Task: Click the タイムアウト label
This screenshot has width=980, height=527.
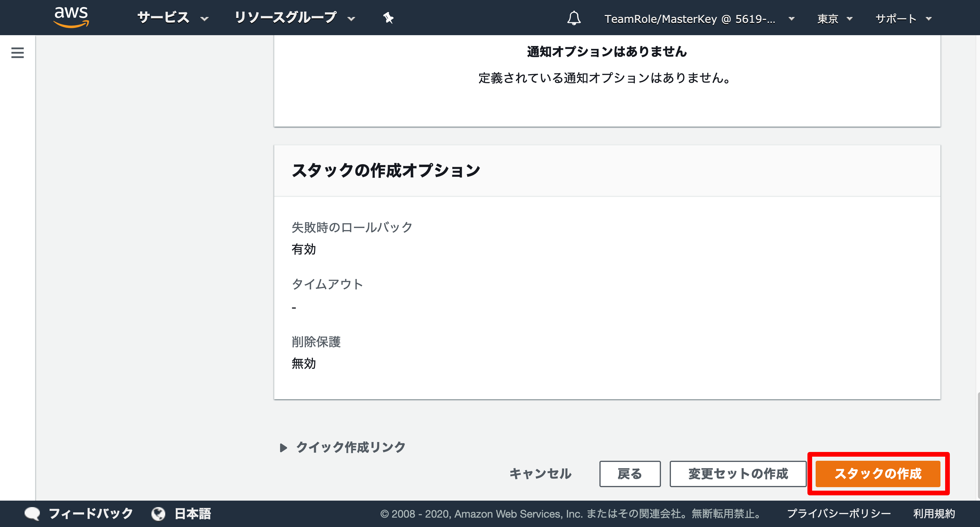Action: point(328,284)
